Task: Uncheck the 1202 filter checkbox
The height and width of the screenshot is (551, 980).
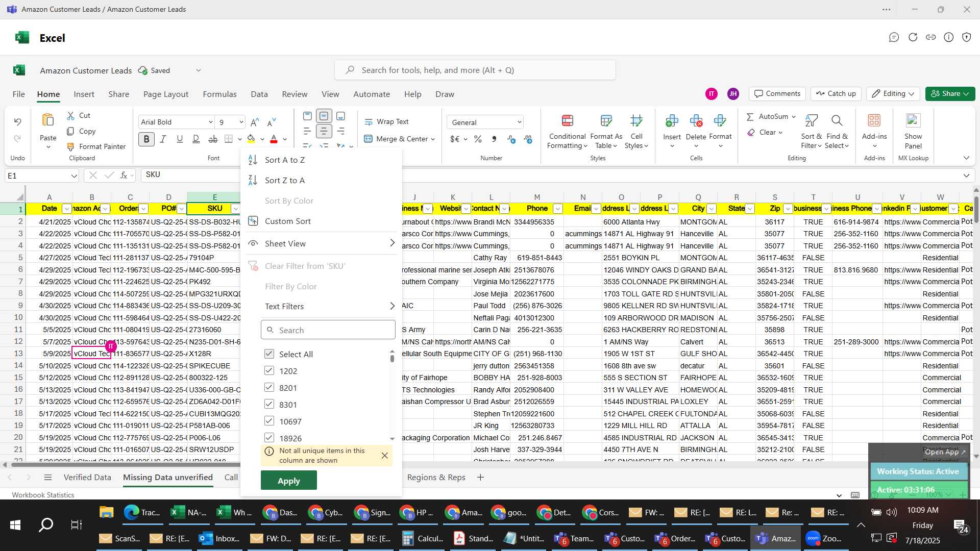Action: pyautogui.click(x=269, y=370)
